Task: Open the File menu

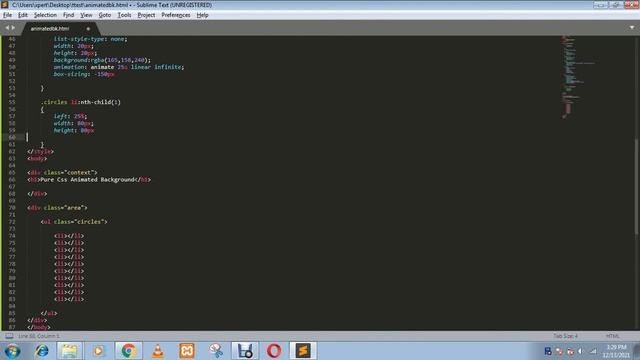Action: tap(7, 15)
